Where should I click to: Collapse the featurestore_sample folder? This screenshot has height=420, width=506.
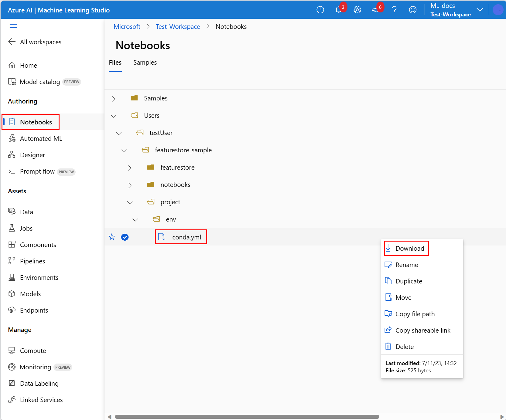(x=125, y=151)
